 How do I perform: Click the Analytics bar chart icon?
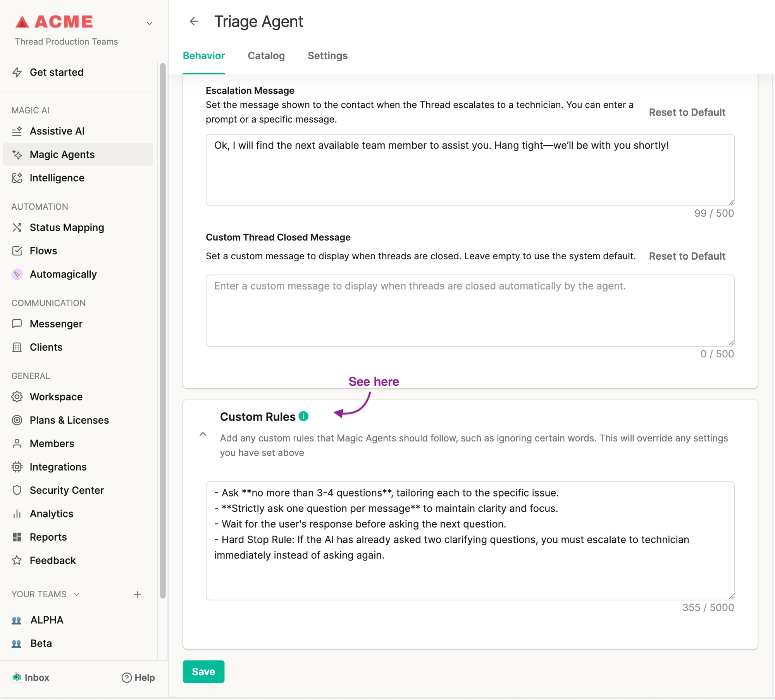pyautogui.click(x=17, y=514)
